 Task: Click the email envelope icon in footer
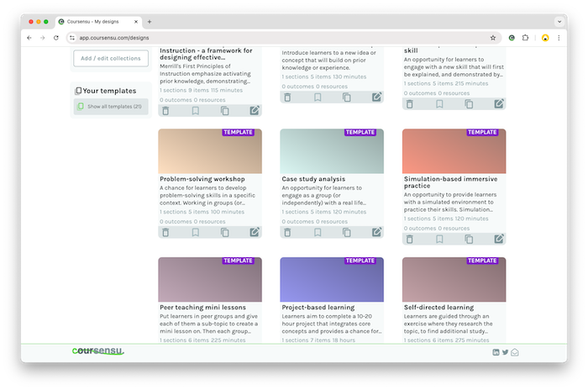[x=515, y=352]
